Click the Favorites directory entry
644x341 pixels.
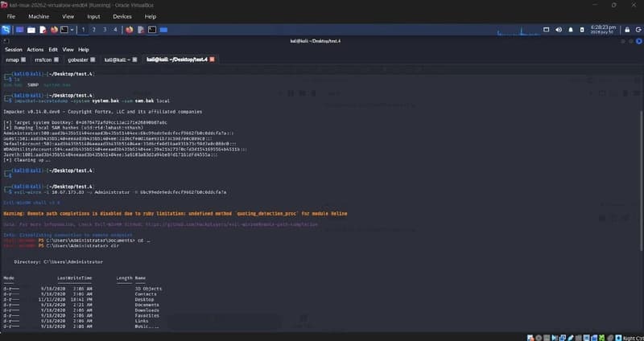tap(147, 315)
